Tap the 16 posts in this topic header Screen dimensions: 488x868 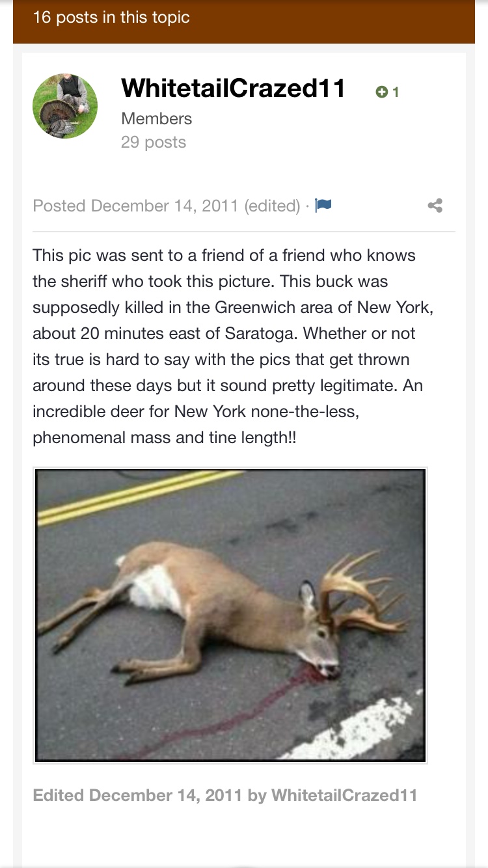(x=111, y=17)
